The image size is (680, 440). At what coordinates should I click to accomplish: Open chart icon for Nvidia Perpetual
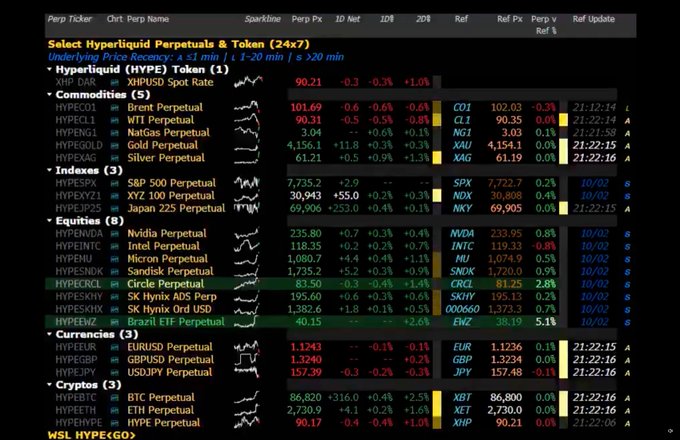114,234
